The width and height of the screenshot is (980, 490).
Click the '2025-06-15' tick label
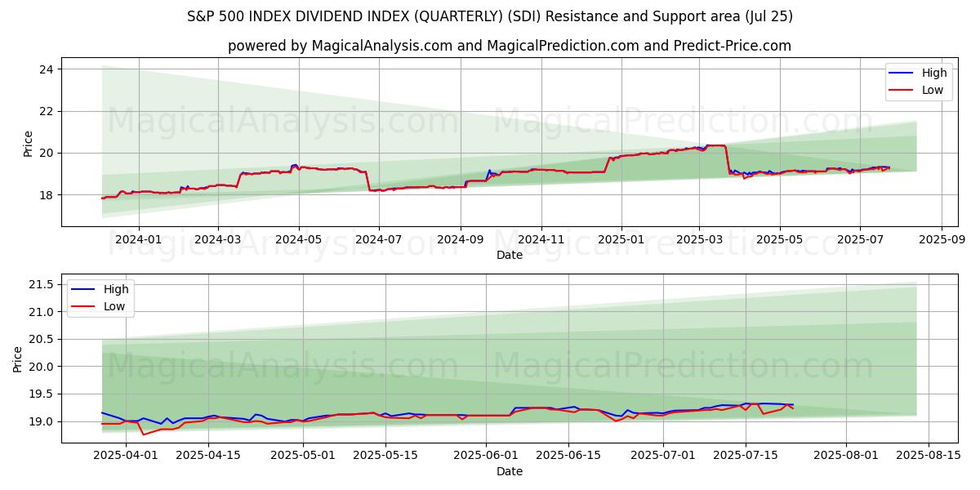pyautogui.click(x=568, y=456)
